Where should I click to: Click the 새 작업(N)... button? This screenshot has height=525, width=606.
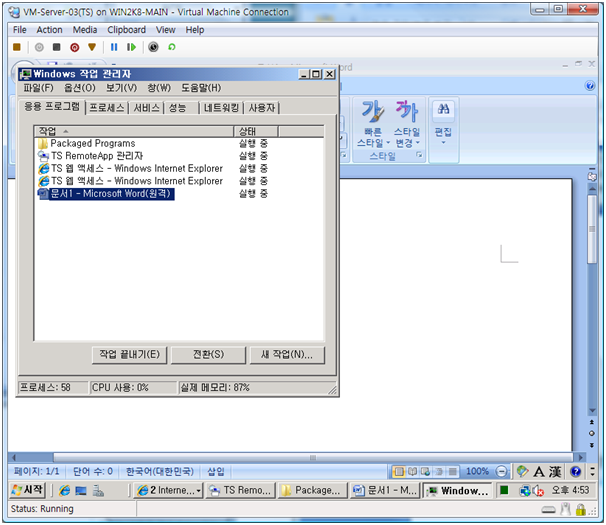[287, 355]
